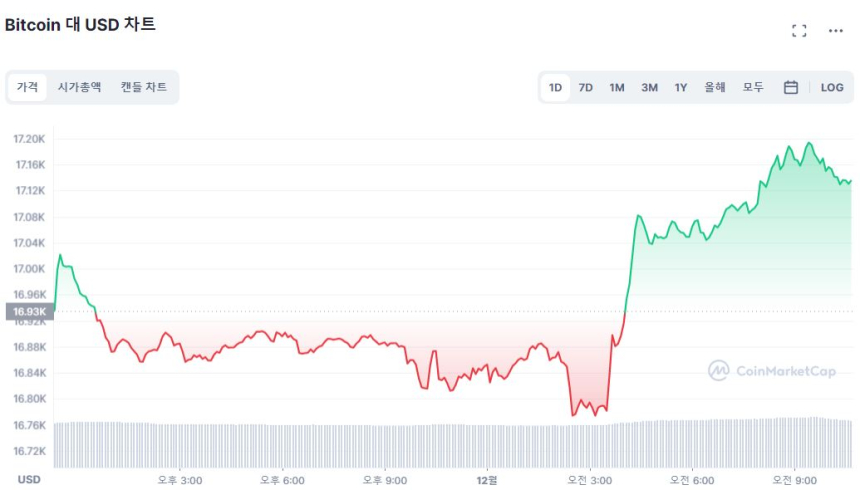Viewport: 860px width, 490px height.
Task: Switch to 3M time range
Action: (649, 88)
